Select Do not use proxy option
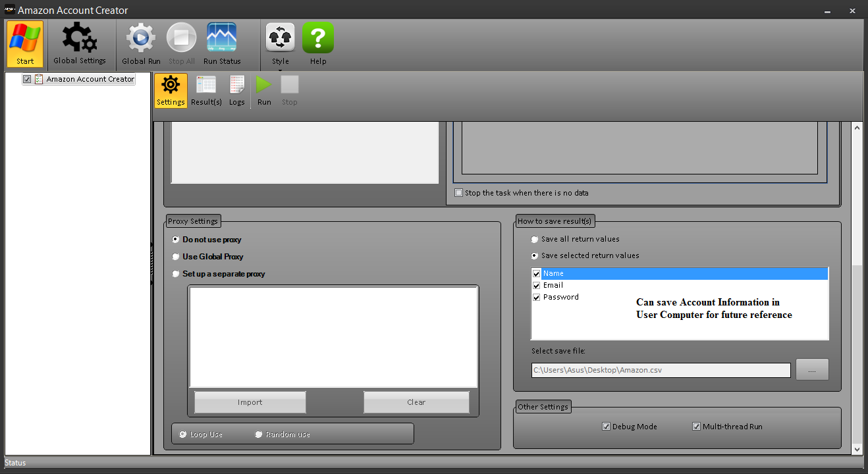Viewport: 868px width, 474px height. (175, 240)
